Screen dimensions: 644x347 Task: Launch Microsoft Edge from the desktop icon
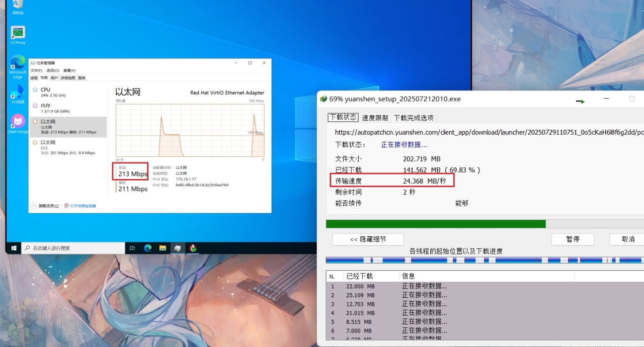(x=18, y=66)
